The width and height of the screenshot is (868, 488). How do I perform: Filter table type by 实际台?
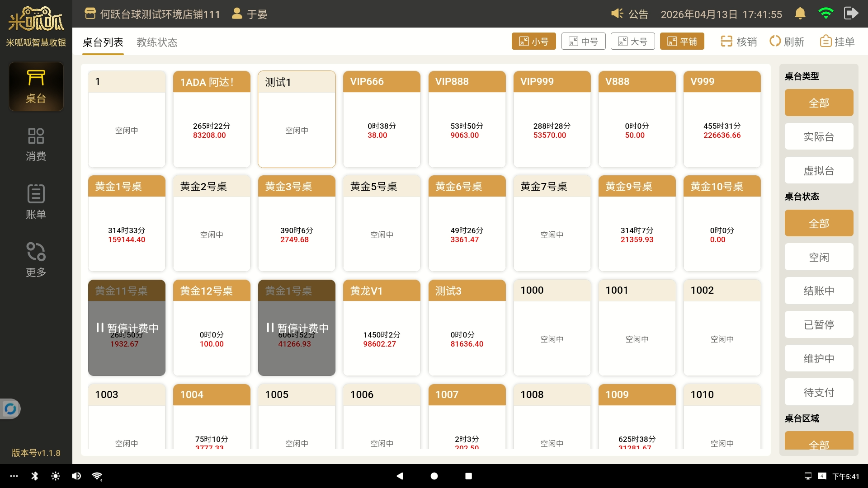[x=818, y=136]
